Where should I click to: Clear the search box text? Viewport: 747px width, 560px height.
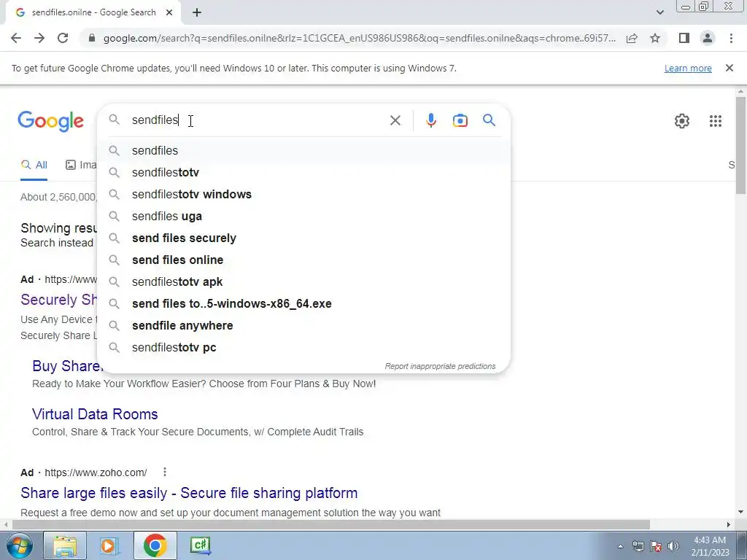click(395, 120)
